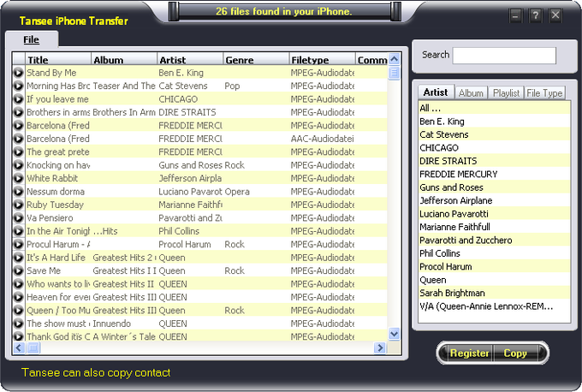Play In the Air Tonight track
Image resolution: width=582 pixels, height=392 pixels.
[x=18, y=231]
